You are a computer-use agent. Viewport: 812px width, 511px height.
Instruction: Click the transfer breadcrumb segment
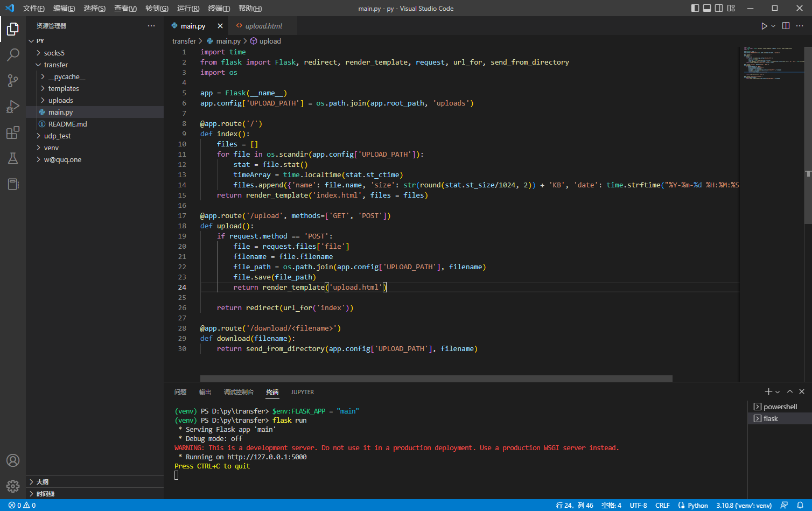tap(184, 41)
